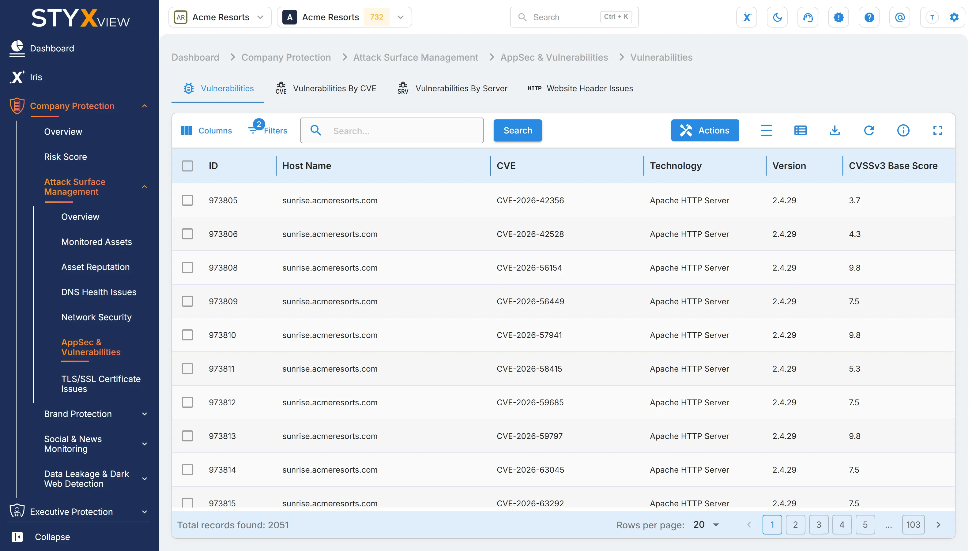Open Monitored Assets in sidebar
This screenshot has height=551, width=980.
click(x=96, y=242)
